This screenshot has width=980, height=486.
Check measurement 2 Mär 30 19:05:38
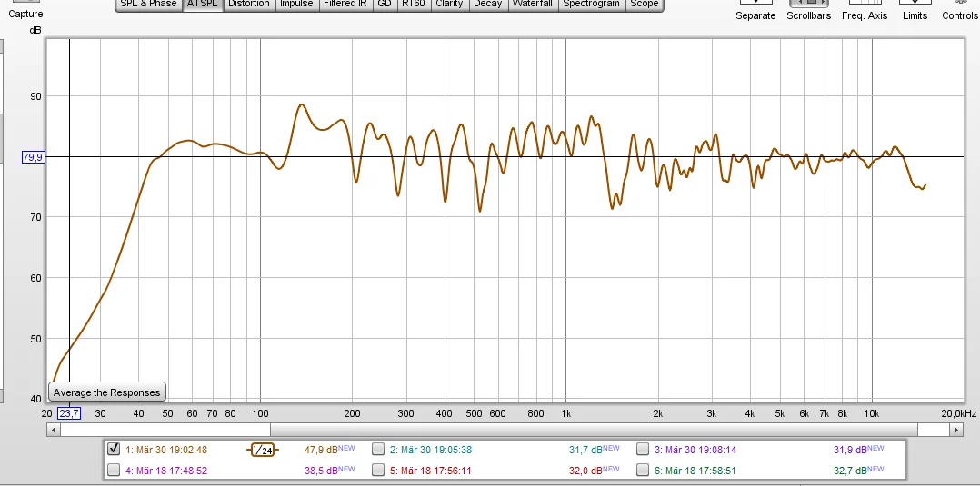[x=378, y=449]
